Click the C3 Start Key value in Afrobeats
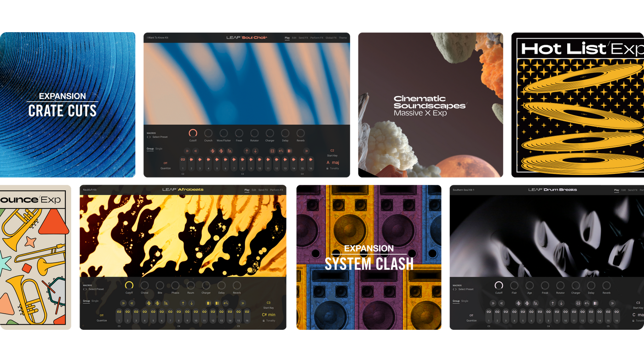This screenshot has width=644, height=362. point(268,303)
